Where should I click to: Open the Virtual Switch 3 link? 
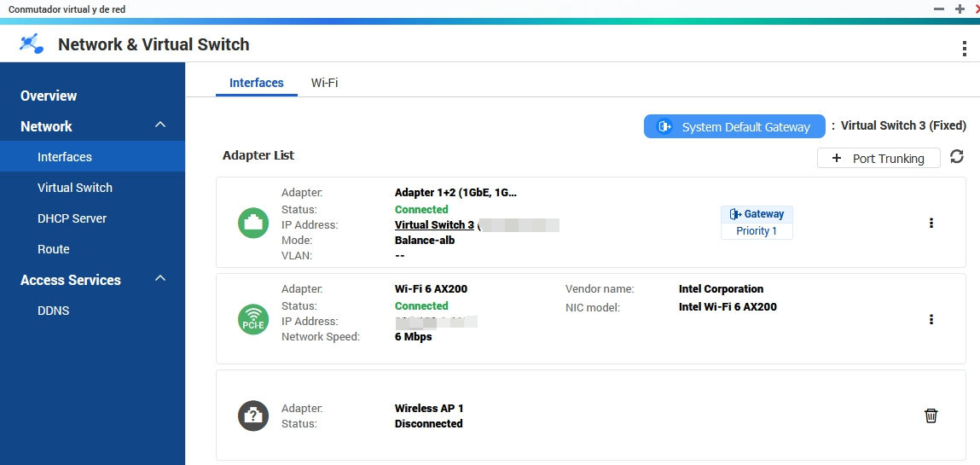click(x=434, y=225)
